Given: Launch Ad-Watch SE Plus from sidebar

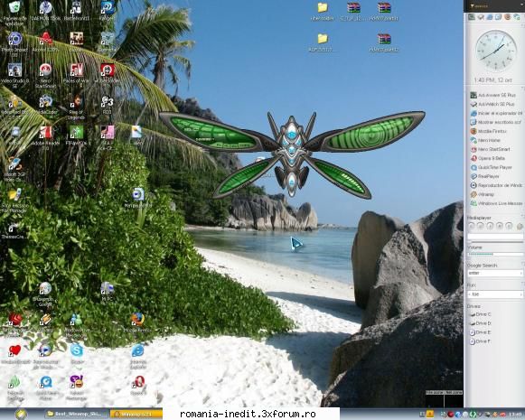Looking at the screenshot, I should point(492,104).
